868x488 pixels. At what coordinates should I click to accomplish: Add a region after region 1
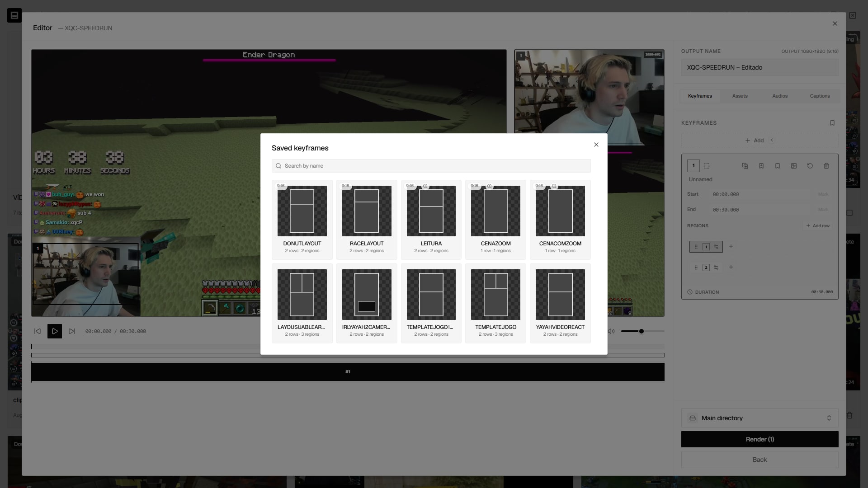click(x=731, y=246)
